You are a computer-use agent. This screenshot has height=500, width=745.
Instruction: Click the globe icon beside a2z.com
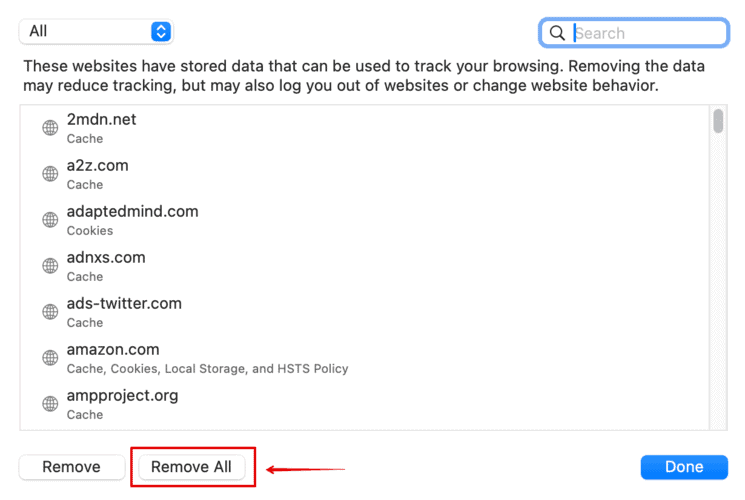[50, 174]
